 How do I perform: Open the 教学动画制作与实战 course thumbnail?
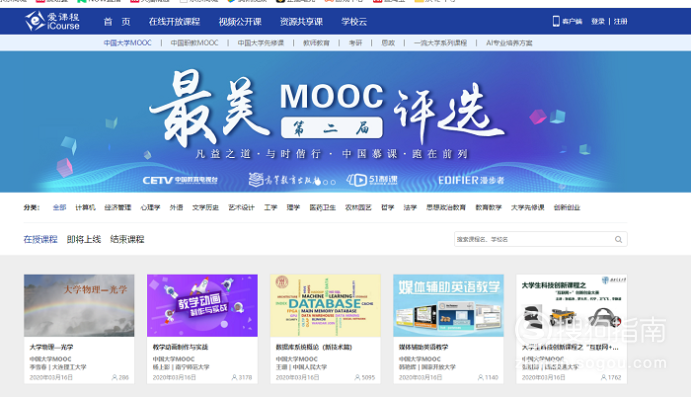point(202,306)
